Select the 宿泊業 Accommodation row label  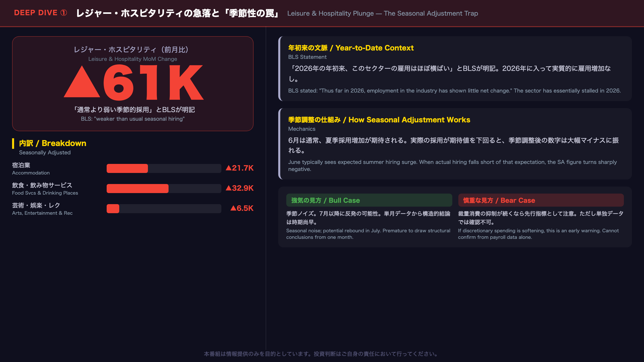31,169
